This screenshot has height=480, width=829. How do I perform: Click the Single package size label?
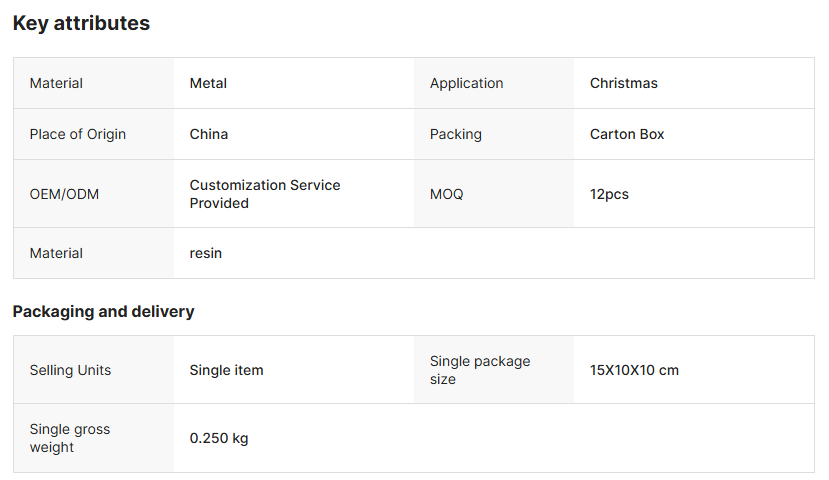(479, 370)
